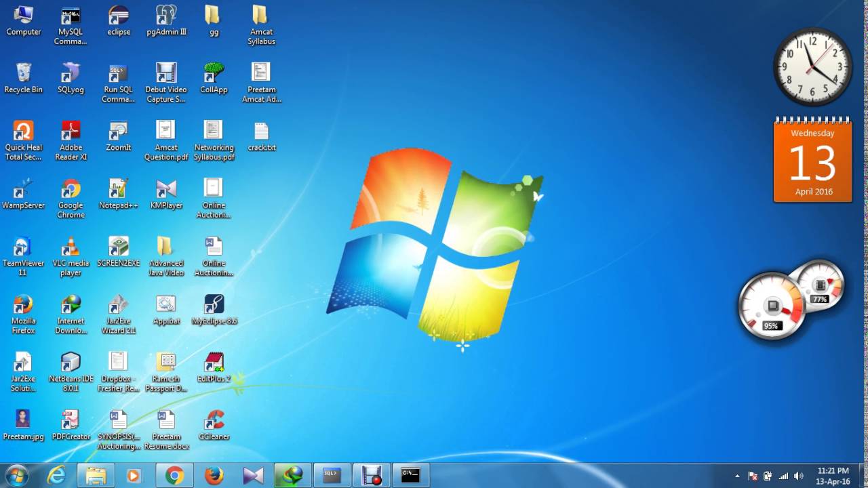Switch to Internet Download Manager taskbar button
Viewport: 868px width, 488px height.
(292, 476)
